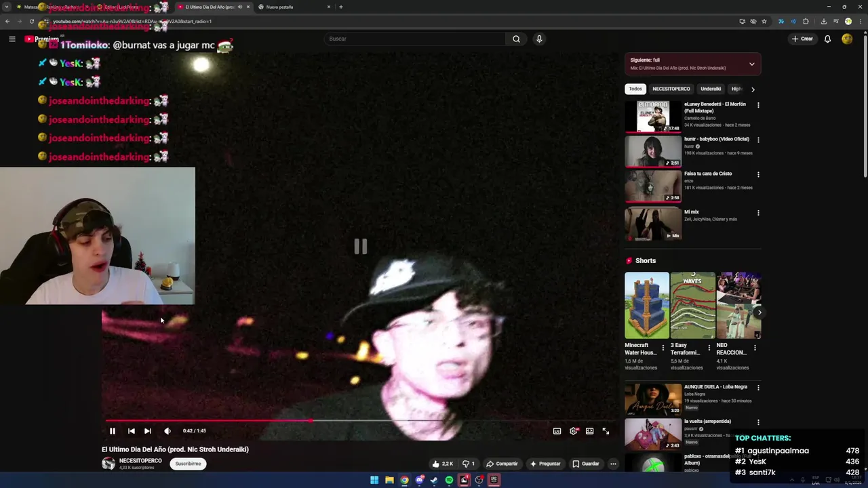
Task: Open NECESITOPERCO channel name link
Action: [140, 461]
